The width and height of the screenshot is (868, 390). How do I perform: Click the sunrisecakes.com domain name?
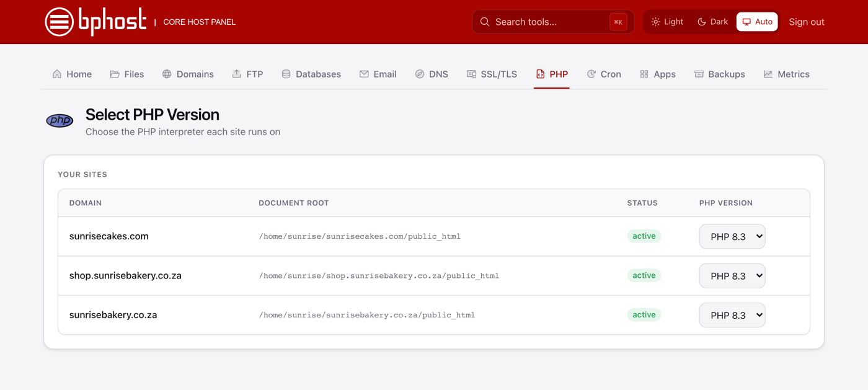click(109, 236)
